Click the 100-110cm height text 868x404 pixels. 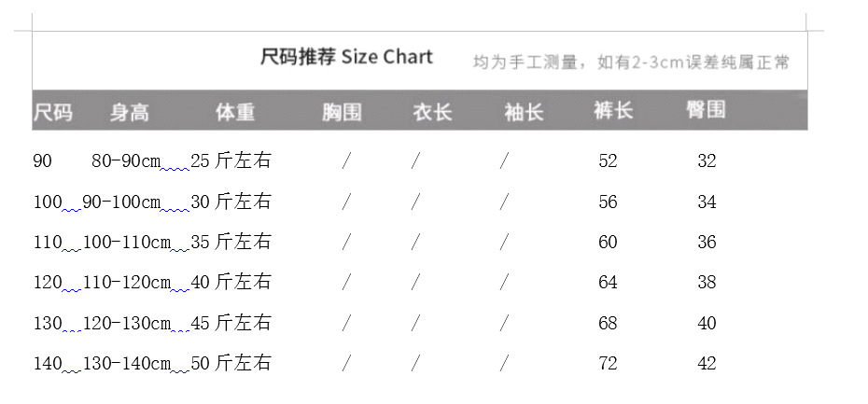point(126,243)
